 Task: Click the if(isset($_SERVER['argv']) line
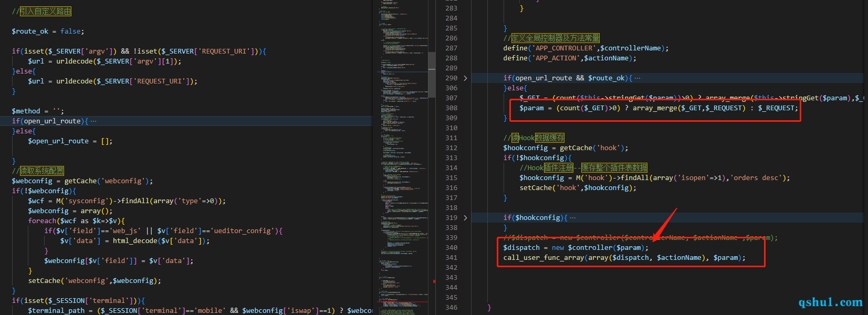click(x=139, y=51)
